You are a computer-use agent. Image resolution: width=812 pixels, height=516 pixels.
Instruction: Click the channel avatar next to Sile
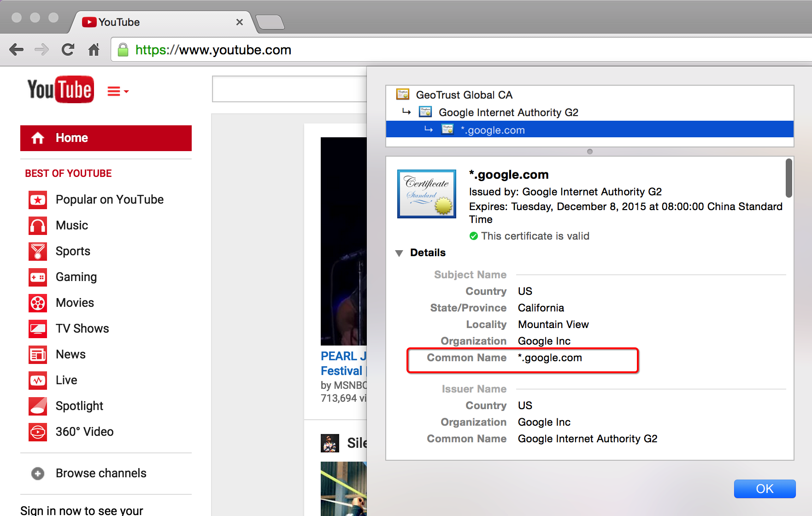click(330, 443)
